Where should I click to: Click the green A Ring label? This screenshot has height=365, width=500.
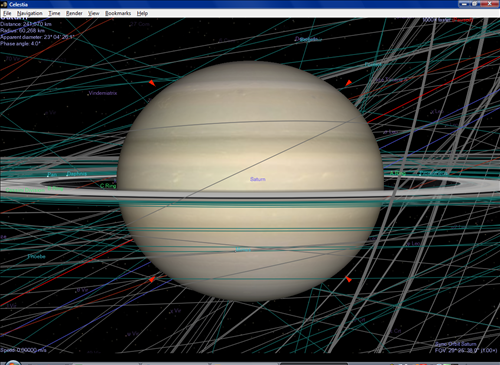coord(398,173)
